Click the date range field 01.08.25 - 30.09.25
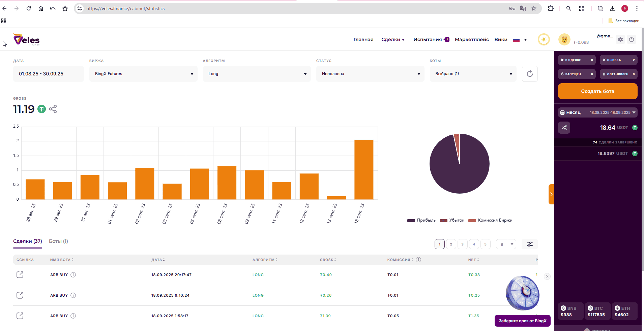The height and width of the screenshot is (331, 644). (48, 74)
